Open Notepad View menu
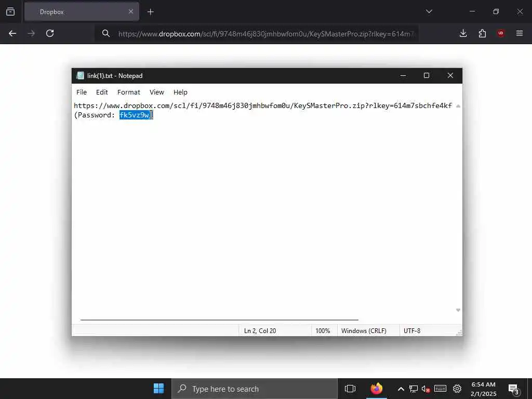 tap(157, 92)
